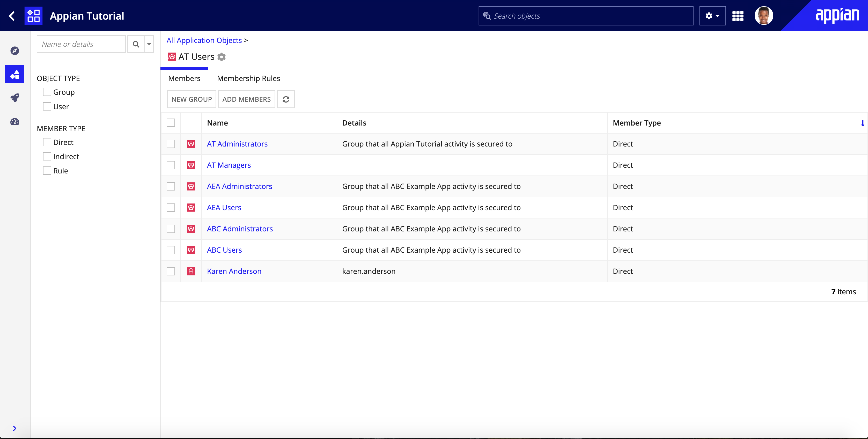This screenshot has width=868, height=439.
Task: Click the refresh/sync icon button
Action: (285, 99)
